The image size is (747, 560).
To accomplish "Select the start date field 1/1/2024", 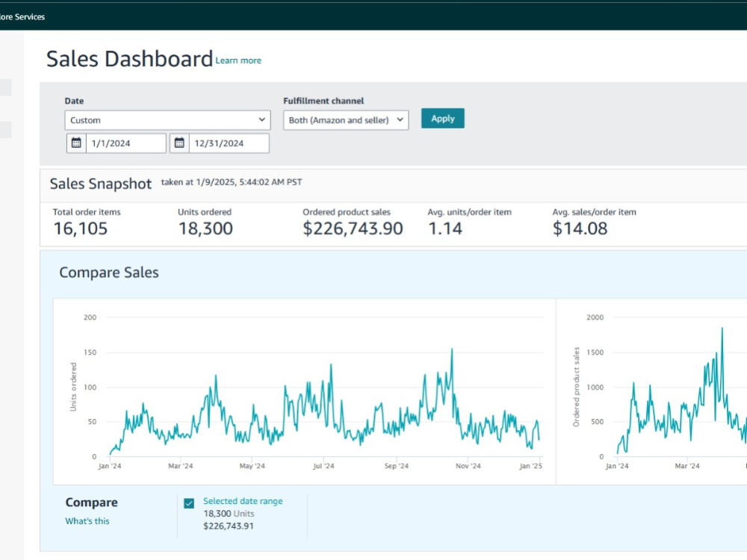I will pos(125,143).
